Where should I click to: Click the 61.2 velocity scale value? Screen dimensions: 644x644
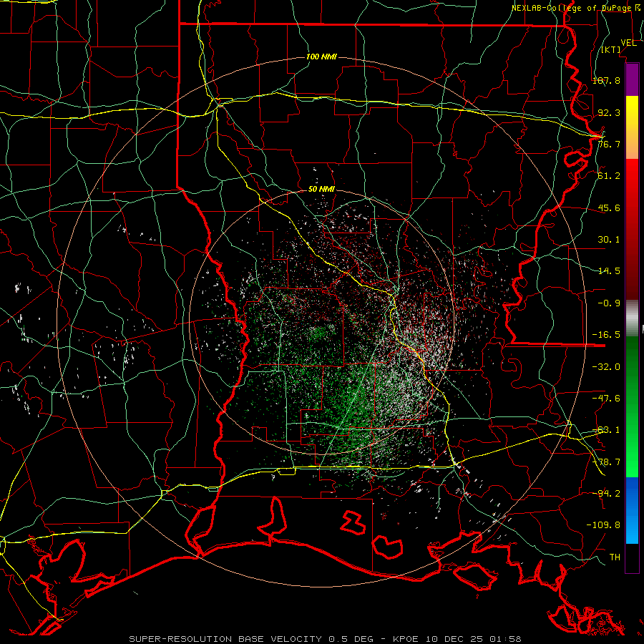609,176
